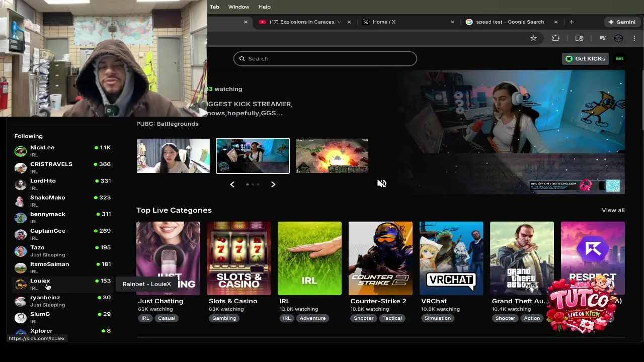
Task: Open LordHito channel avatar in Following
Action: coord(21,184)
